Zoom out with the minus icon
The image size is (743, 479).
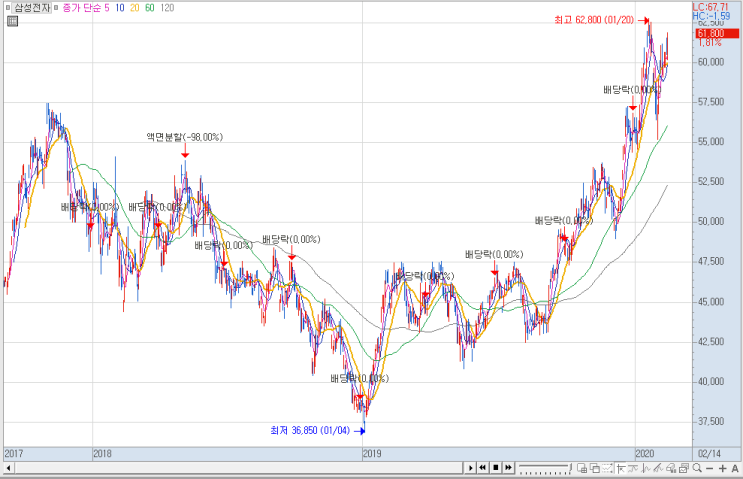tap(709, 468)
